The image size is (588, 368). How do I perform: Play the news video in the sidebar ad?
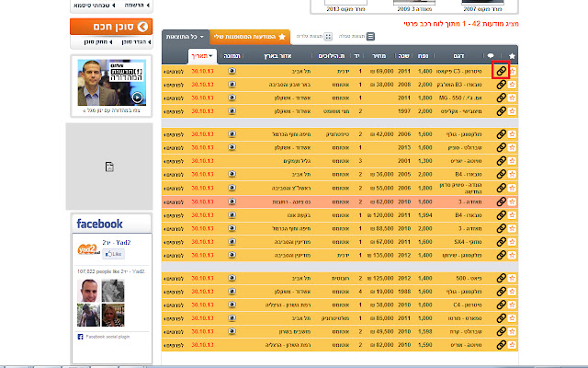tap(137, 98)
